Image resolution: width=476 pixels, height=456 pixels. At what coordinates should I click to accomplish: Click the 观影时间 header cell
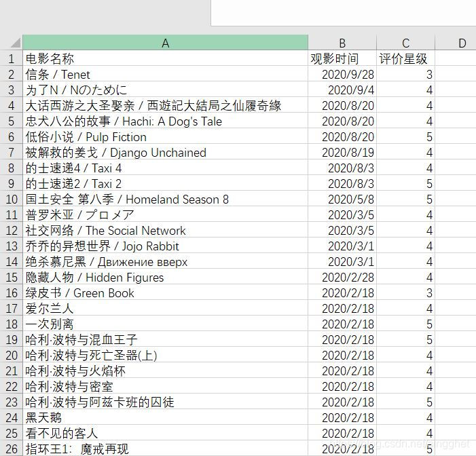coord(342,58)
